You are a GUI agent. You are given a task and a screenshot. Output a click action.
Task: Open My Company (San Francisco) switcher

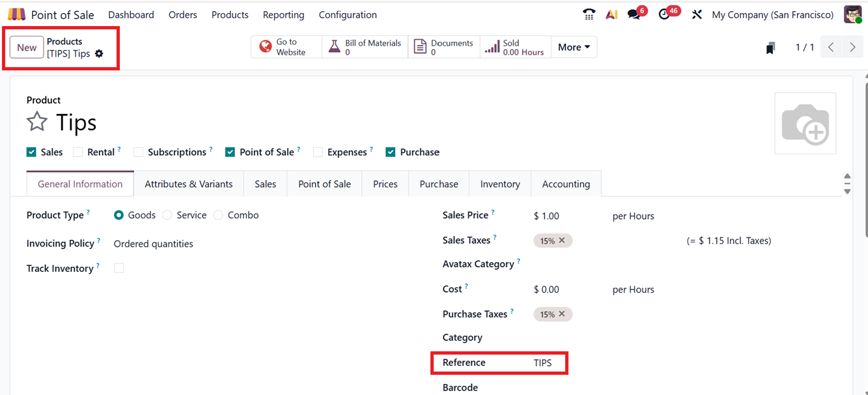point(772,14)
